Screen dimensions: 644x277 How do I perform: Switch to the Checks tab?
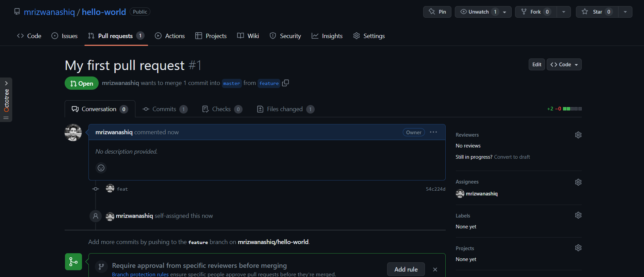pos(222,109)
